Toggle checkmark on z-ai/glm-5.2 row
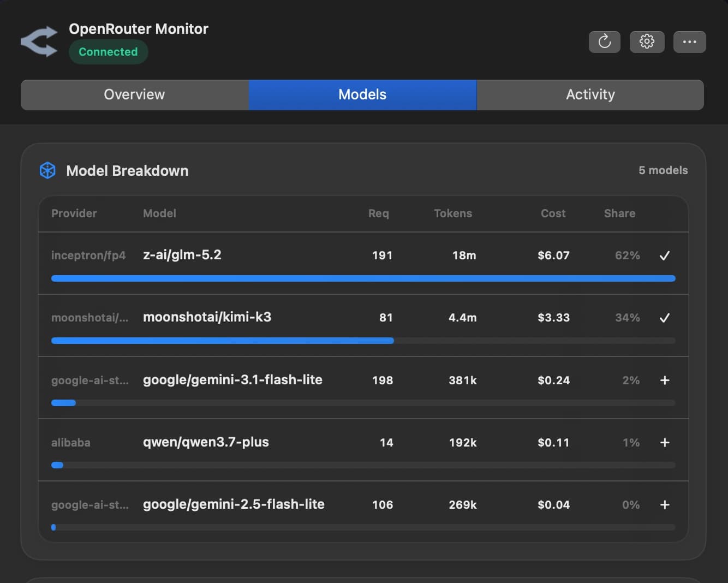 tap(664, 255)
